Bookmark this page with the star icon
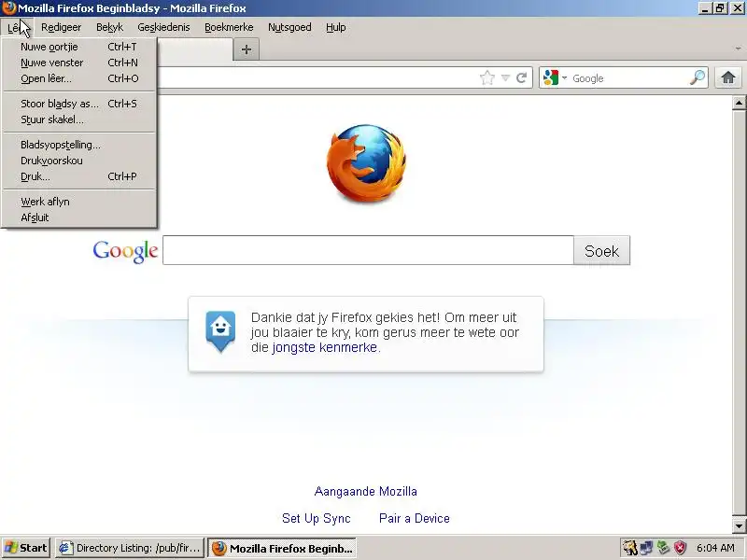 486,77
